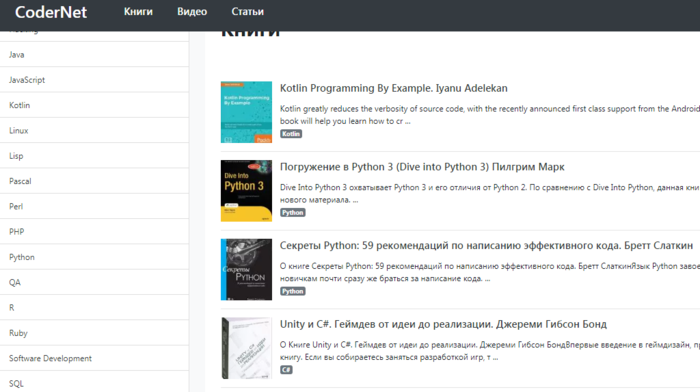Select the PHP category
The image size is (700, 392).
(x=94, y=232)
